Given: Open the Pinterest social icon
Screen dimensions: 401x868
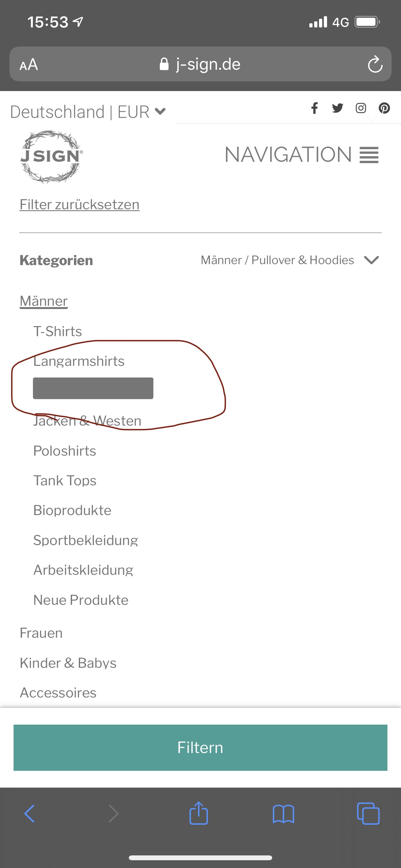Looking at the screenshot, I should [x=384, y=108].
